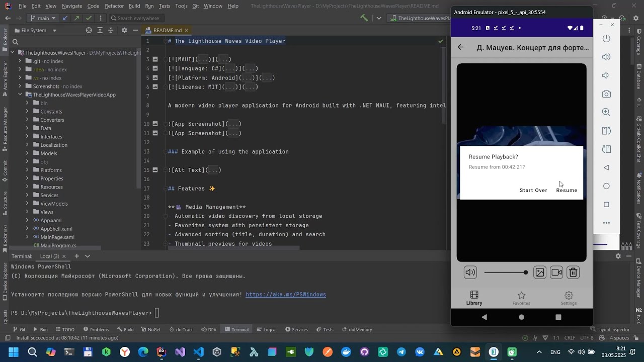Screen dimensions: 644x362
Task: Expand the ViewModels folder node
Action: pos(28,204)
